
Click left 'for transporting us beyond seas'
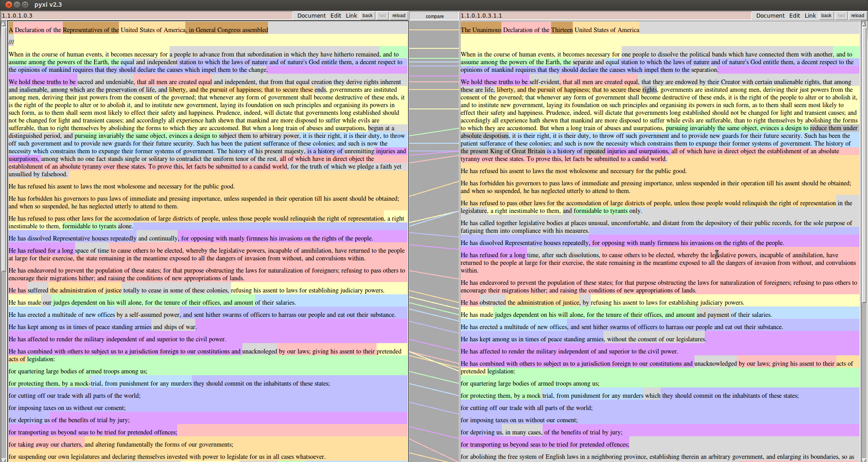point(93,433)
